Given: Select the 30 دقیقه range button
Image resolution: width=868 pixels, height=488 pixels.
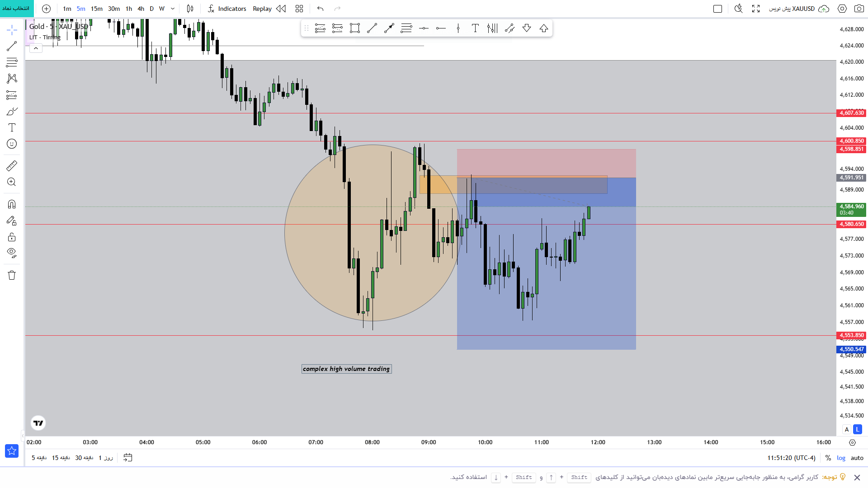Looking at the screenshot, I should point(84,458).
